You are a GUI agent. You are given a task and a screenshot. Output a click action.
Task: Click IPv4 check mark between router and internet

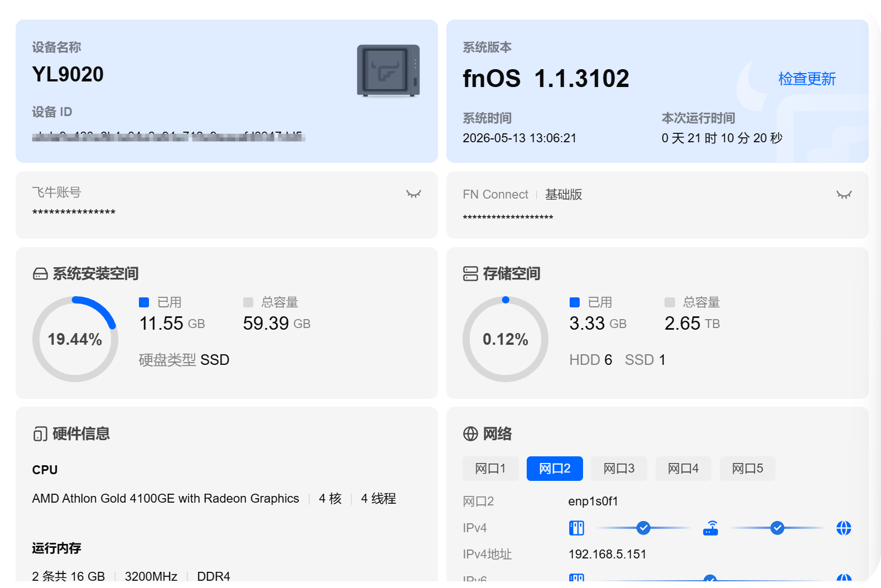coord(777,528)
